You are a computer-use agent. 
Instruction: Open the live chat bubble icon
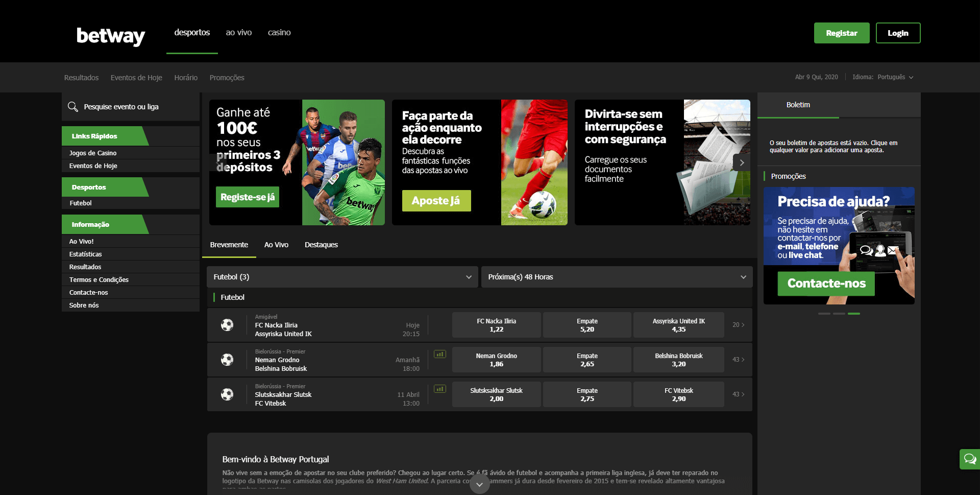click(969, 459)
